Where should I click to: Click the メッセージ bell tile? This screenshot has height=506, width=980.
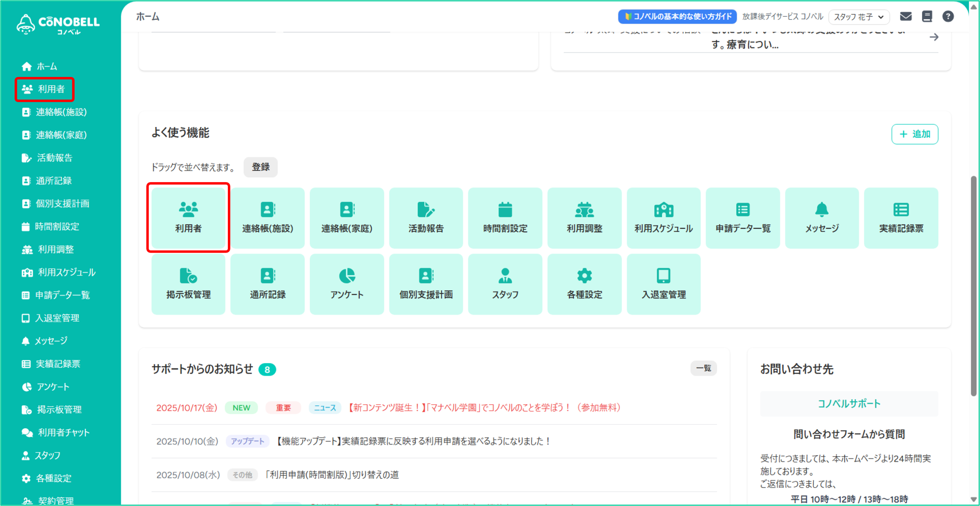(x=822, y=218)
